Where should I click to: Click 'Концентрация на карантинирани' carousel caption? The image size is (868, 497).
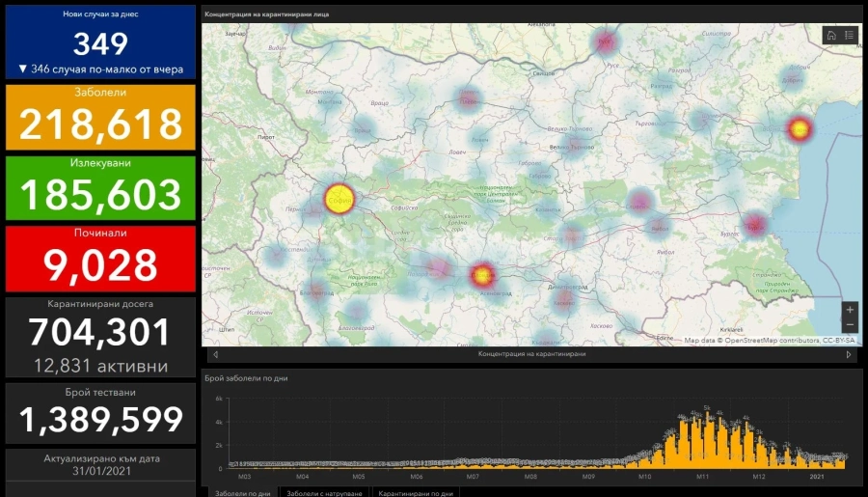tap(532, 353)
